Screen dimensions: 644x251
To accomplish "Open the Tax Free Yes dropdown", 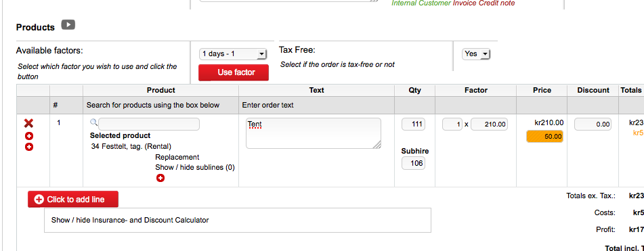I will coord(477,53).
